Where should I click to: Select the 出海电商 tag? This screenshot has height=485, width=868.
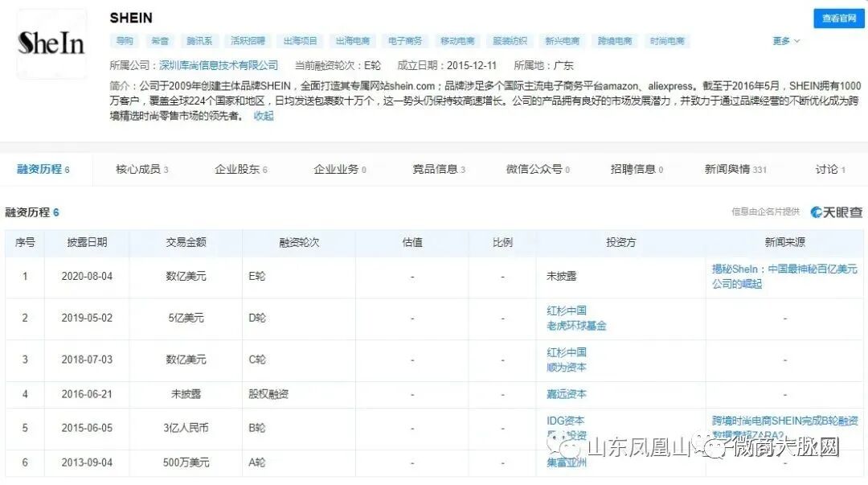pyautogui.click(x=352, y=41)
